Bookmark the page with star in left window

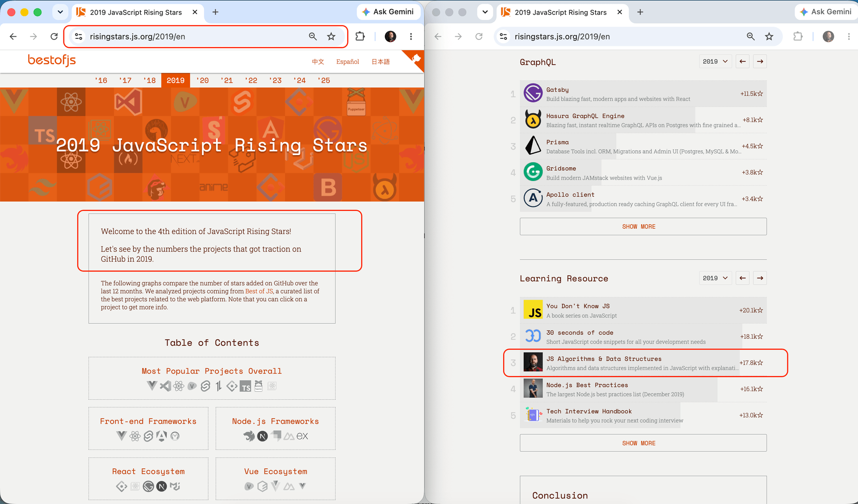click(331, 37)
